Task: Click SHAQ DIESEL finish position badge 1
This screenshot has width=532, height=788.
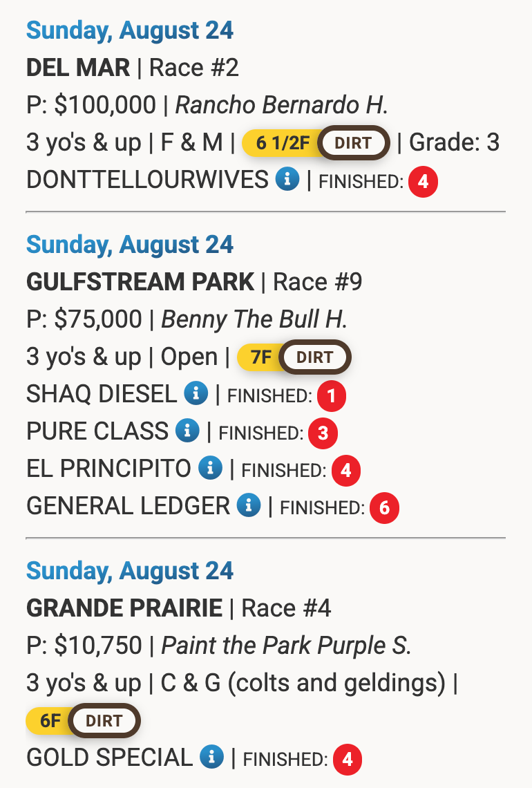Action: (x=331, y=396)
